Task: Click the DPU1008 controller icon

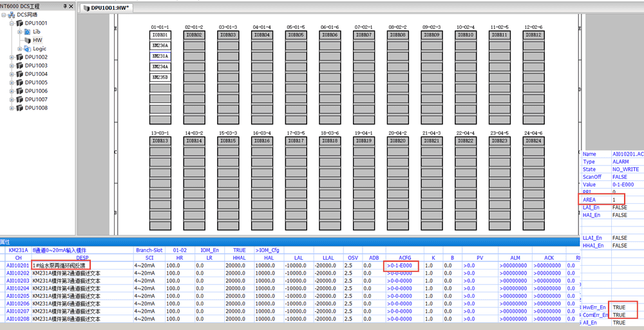Action: click(20, 108)
